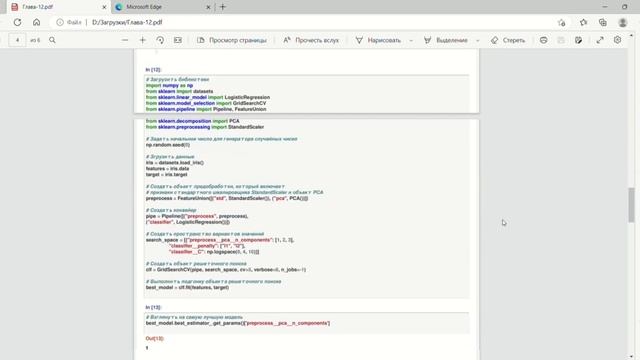This screenshot has height=360, width=640.
Task: Switch to the Глава-12.pdf tab
Action: point(57,7)
